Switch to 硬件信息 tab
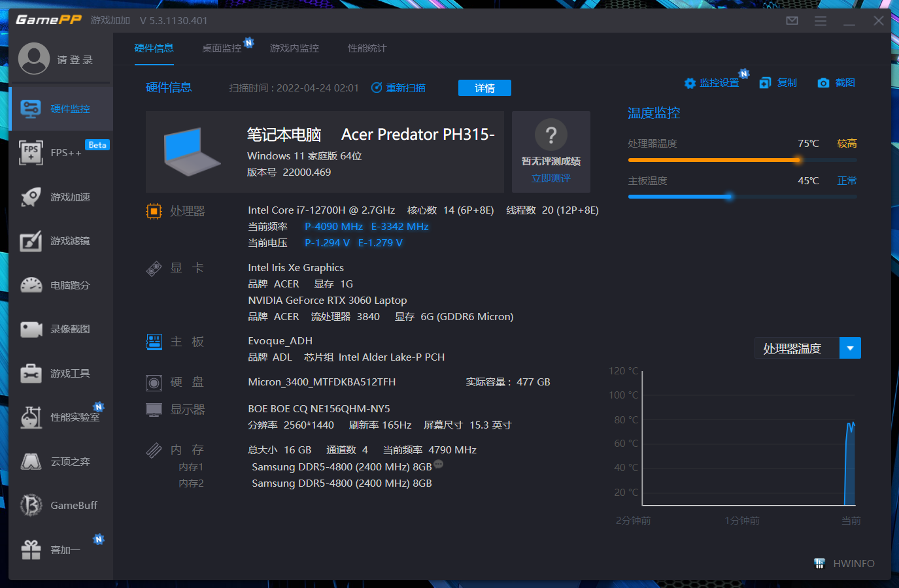This screenshot has width=899, height=588. click(x=154, y=48)
